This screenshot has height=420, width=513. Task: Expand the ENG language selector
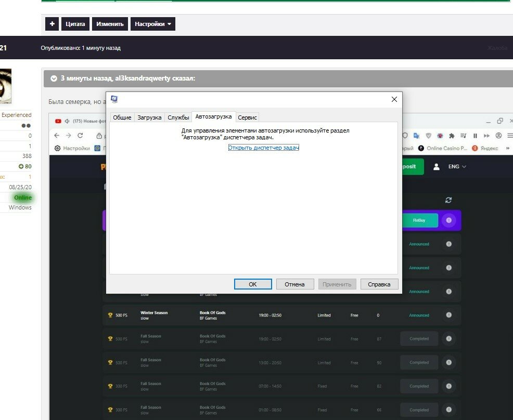coord(457,167)
